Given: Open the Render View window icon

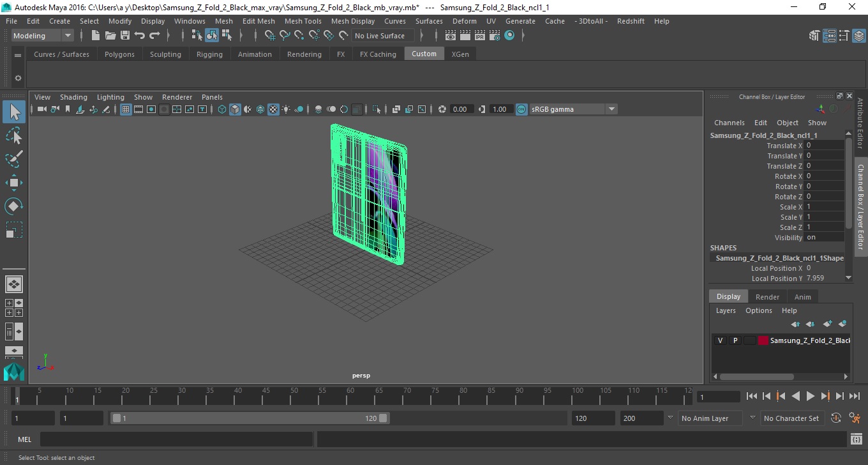Looking at the screenshot, I should (451, 36).
